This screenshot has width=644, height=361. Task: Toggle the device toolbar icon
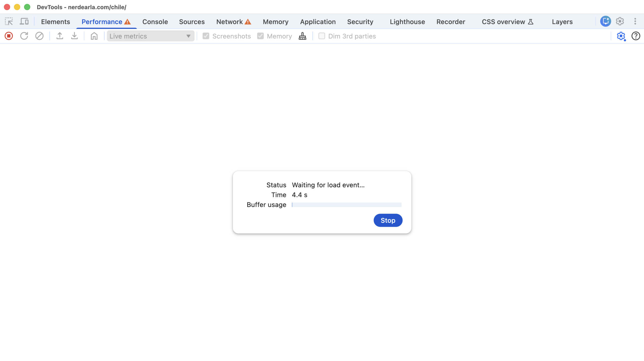24,21
